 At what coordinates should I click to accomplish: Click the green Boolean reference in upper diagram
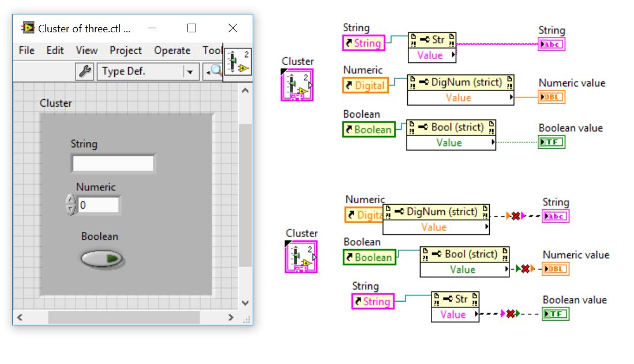click(x=369, y=129)
